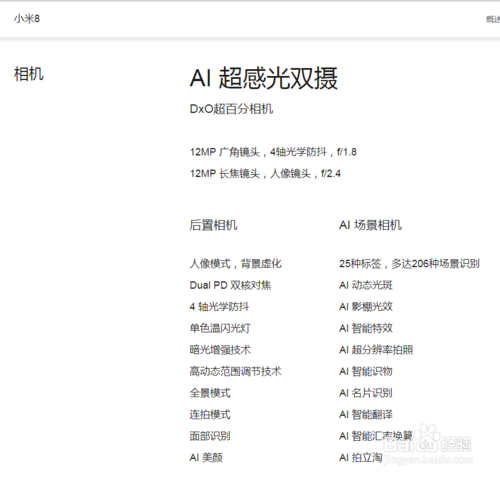Viewport: 500px width, 477px height.
Task: Select the AI 名片识别 entry
Action: tap(366, 393)
